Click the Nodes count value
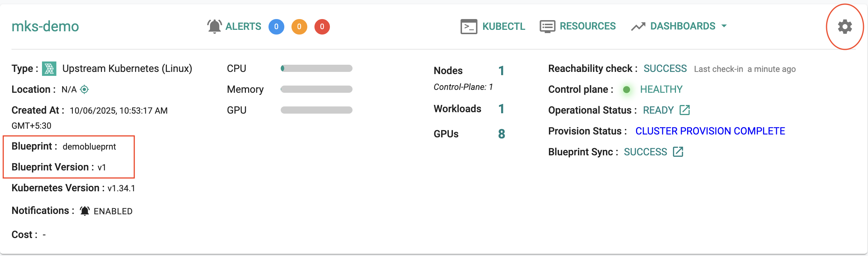 point(501,70)
